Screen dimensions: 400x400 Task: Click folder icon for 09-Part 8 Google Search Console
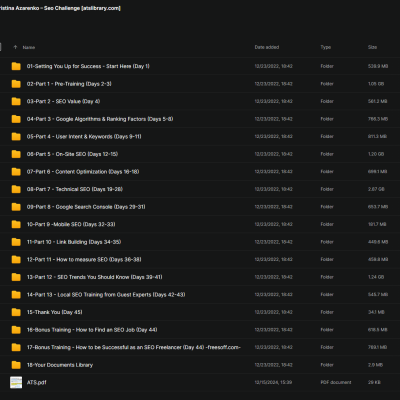pos(16,207)
